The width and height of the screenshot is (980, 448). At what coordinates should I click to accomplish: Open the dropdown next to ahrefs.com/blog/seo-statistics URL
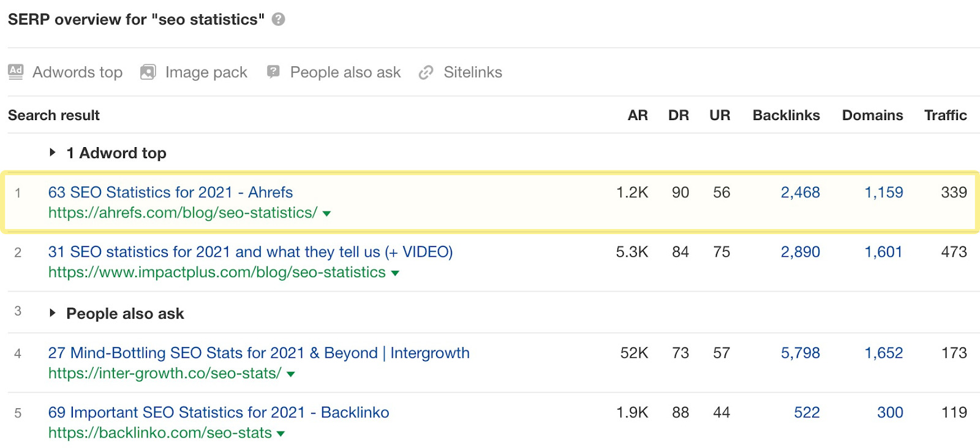click(x=326, y=214)
